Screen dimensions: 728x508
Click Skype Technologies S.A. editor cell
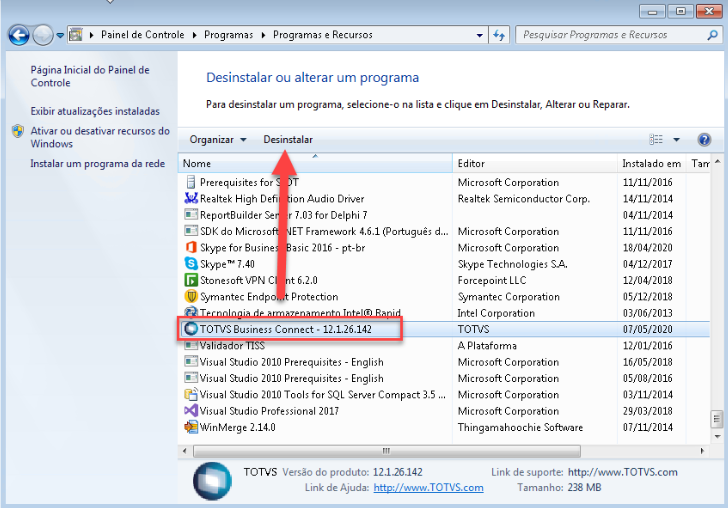click(513, 264)
